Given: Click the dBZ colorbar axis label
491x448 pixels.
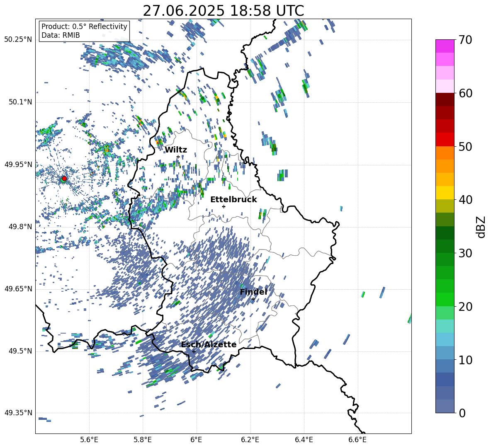Looking at the screenshot, I should [x=481, y=227].
